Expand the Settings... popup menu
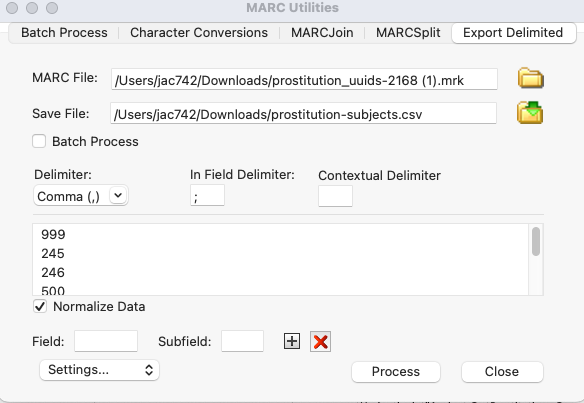 [99, 370]
